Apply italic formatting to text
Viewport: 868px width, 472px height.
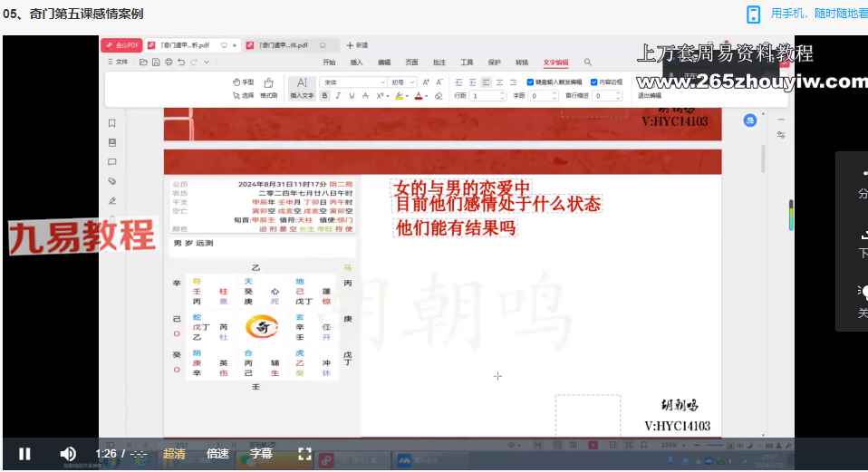click(x=338, y=95)
